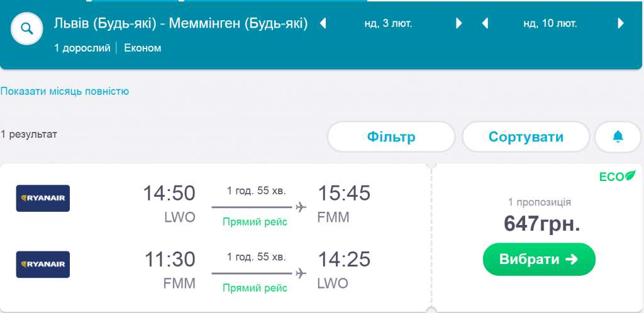Open the Сортувати sorting options
Image resolution: width=644 pixels, height=313 pixels.
526,137
